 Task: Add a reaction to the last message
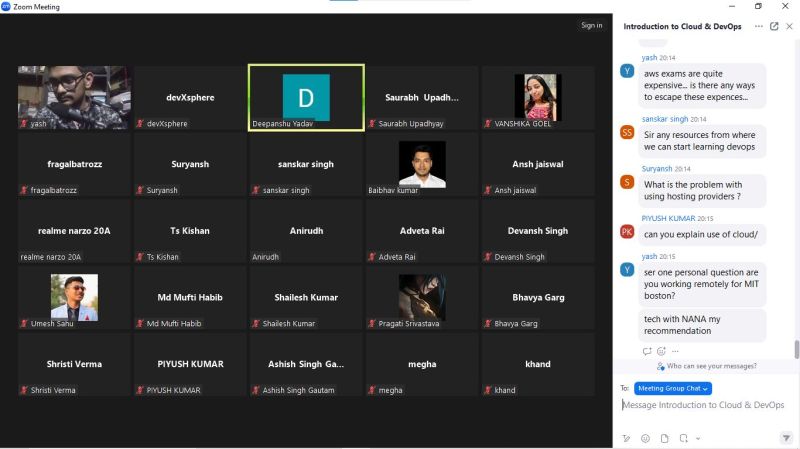pos(661,351)
